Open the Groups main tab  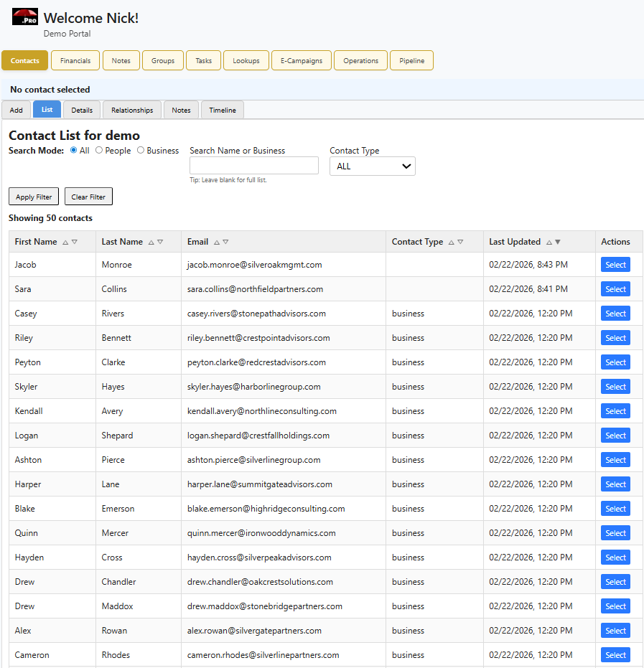[163, 60]
